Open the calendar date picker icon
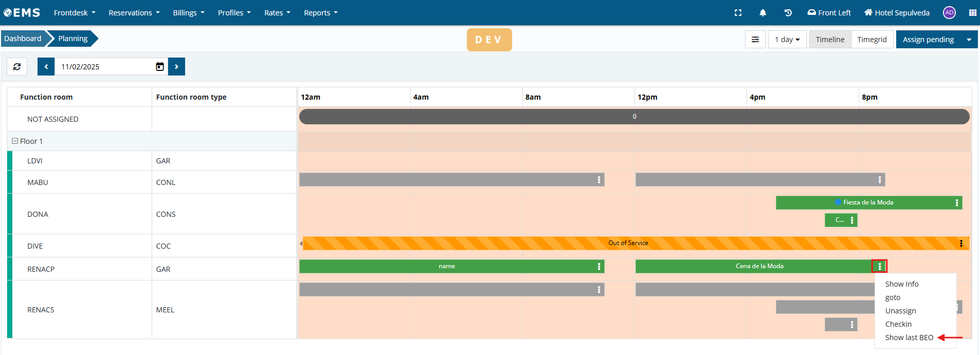 [160, 67]
